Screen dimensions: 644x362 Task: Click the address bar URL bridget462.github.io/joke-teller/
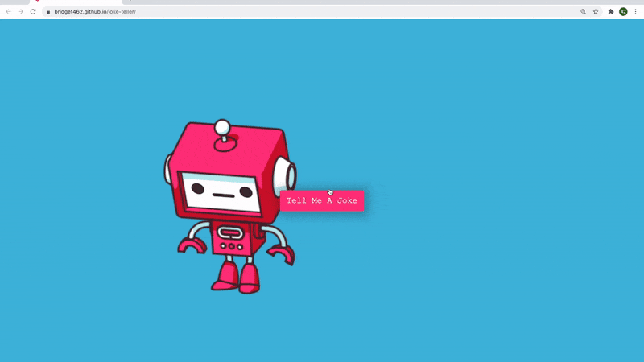pyautogui.click(x=95, y=12)
